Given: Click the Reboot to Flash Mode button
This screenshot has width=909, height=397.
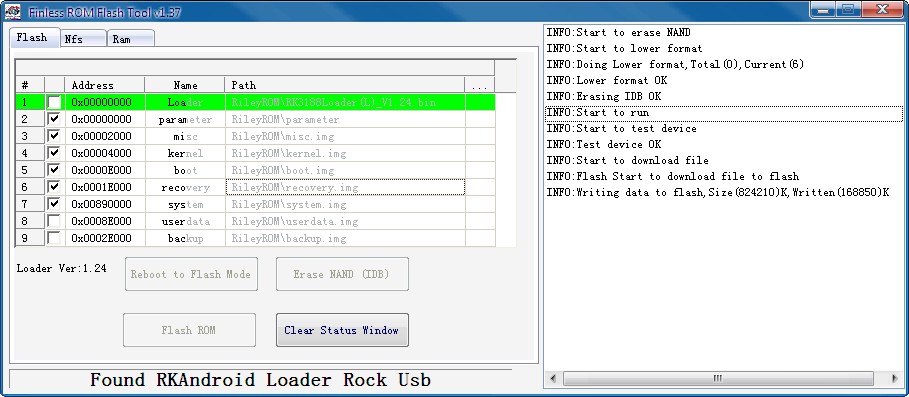Looking at the screenshot, I should (191, 274).
